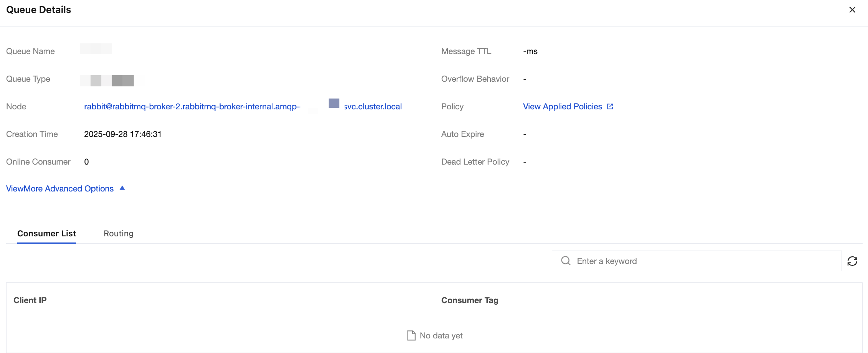Click the empty-state document icon
868x353 pixels.
(x=411, y=336)
